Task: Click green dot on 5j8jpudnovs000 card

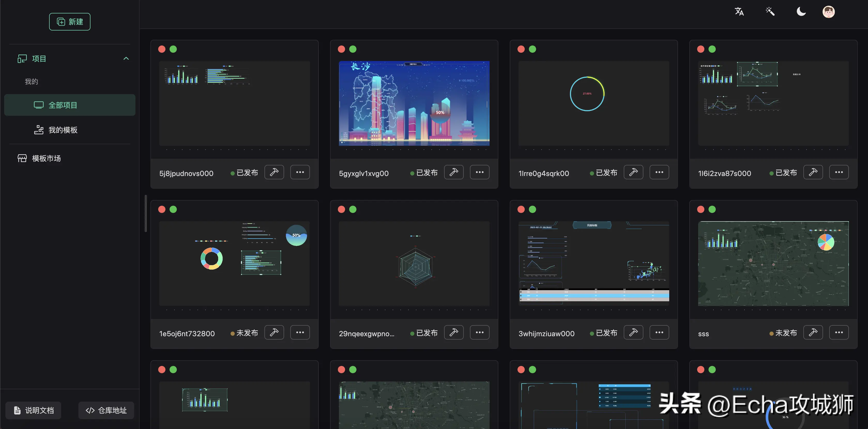Action: 173,49
